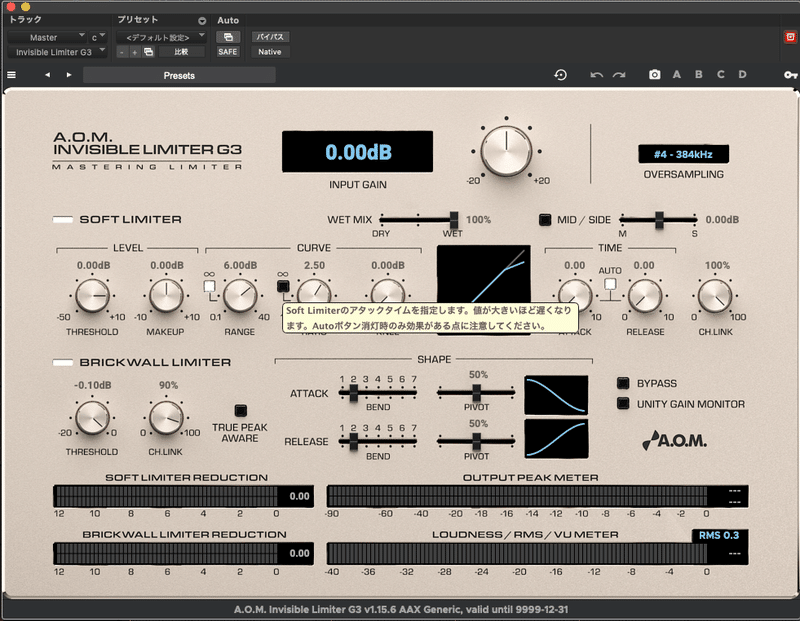The width and height of the screenshot is (800, 621).
Task: Click the reset history clock icon
Action: point(560,75)
